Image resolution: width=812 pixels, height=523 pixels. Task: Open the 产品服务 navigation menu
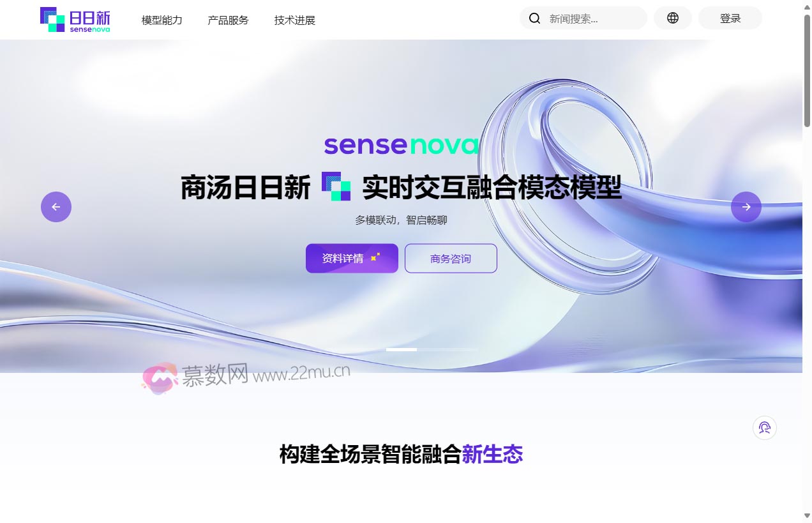pos(228,20)
